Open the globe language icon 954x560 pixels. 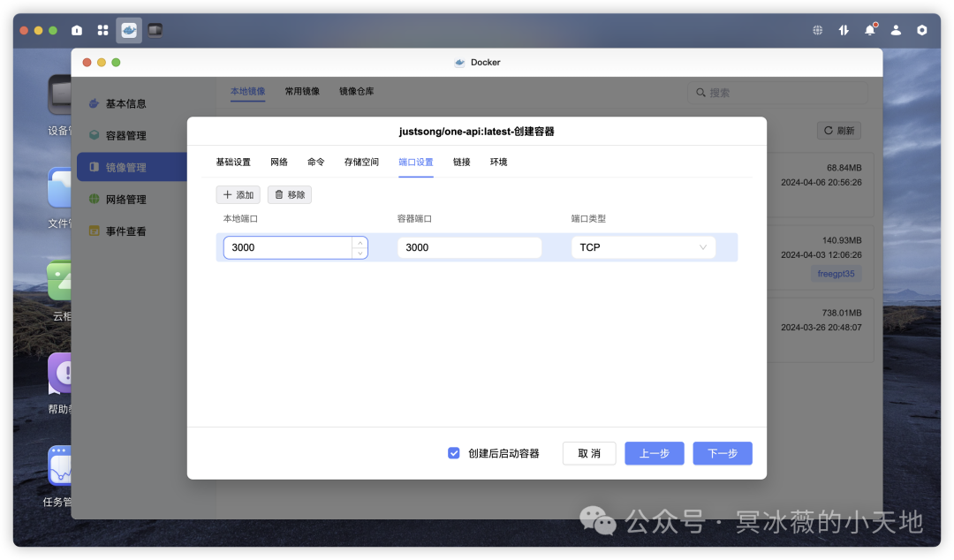tap(818, 30)
